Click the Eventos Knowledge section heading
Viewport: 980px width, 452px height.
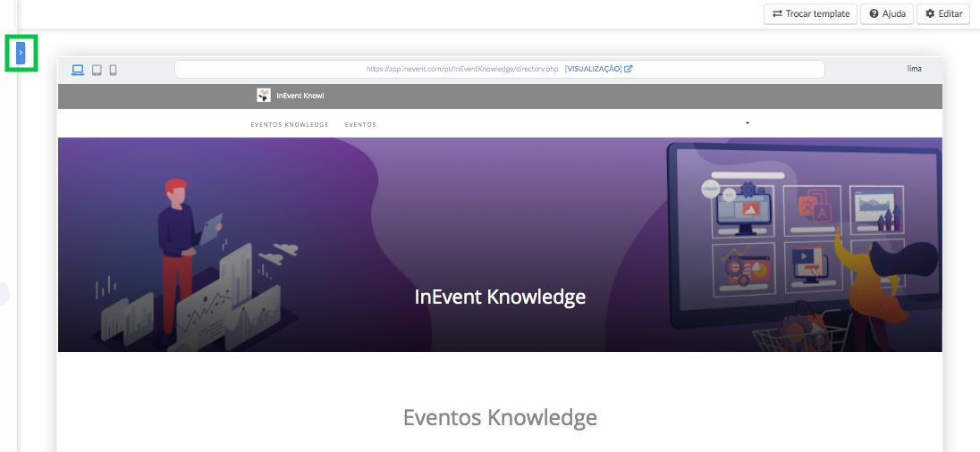(x=500, y=417)
